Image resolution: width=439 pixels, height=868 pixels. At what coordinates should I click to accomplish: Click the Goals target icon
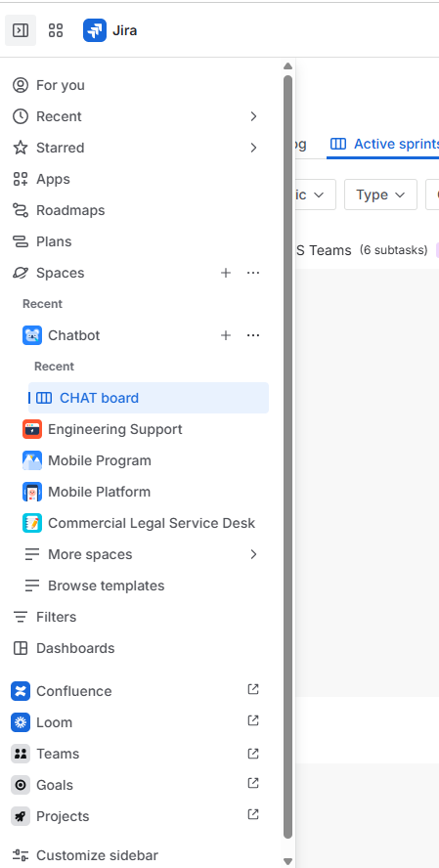(x=21, y=785)
